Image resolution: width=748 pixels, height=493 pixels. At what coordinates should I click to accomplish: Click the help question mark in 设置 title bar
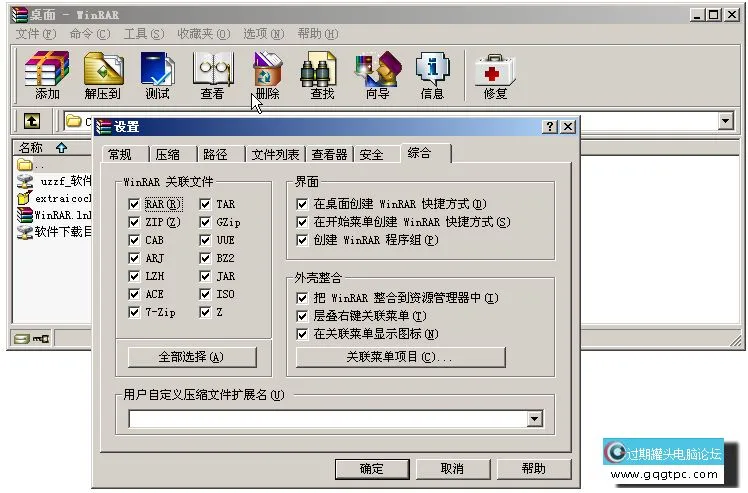pyautogui.click(x=550, y=126)
